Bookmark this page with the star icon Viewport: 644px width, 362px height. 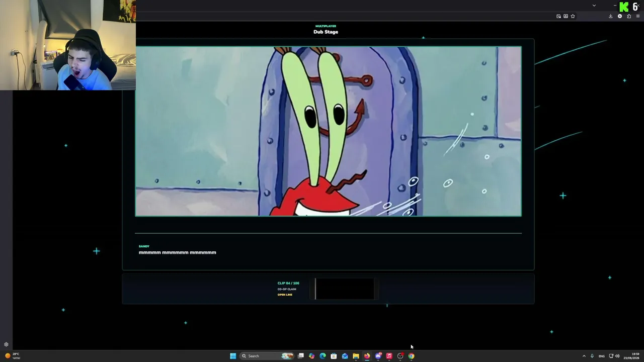[x=573, y=16]
